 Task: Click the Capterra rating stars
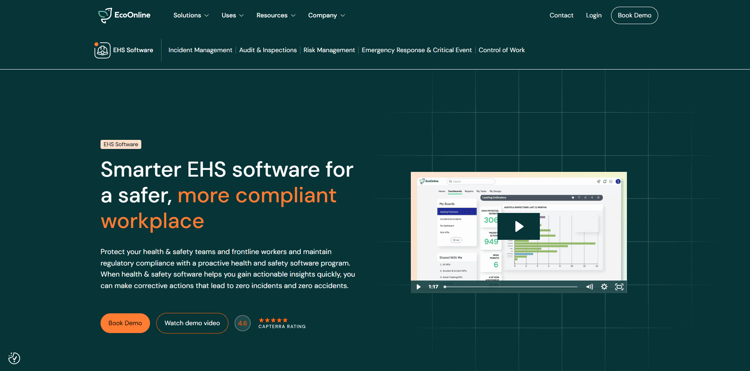pos(273,320)
